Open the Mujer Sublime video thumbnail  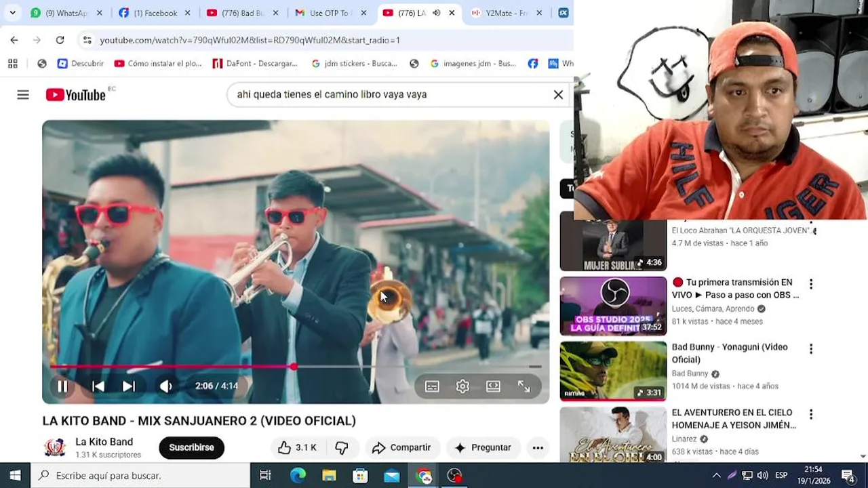click(x=613, y=241)
